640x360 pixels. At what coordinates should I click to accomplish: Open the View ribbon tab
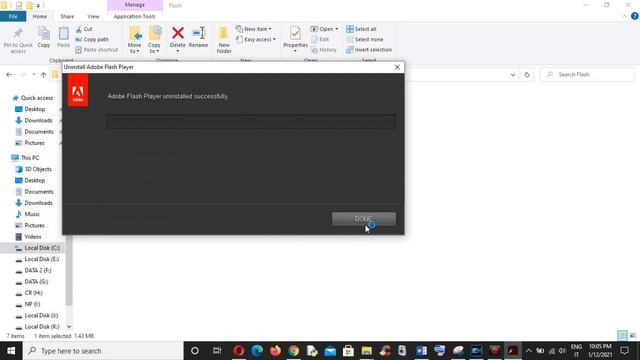coord(93,16)
